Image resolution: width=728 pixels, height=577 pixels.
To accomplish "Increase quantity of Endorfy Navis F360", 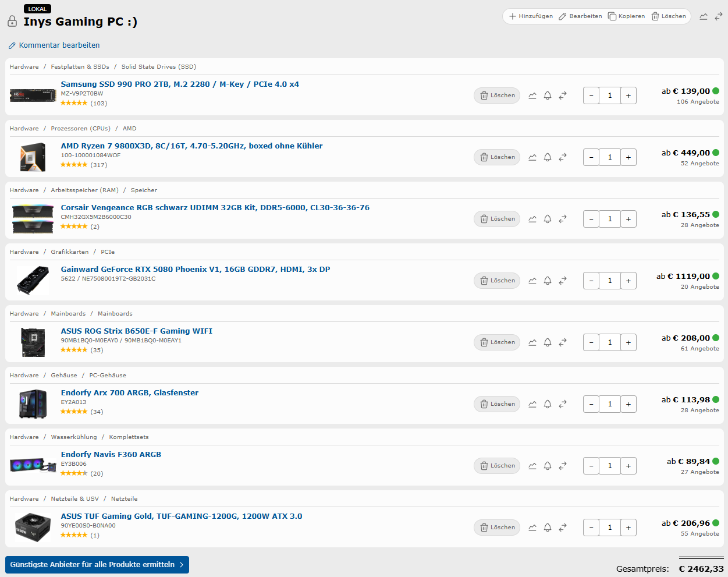I will point(628,466).
